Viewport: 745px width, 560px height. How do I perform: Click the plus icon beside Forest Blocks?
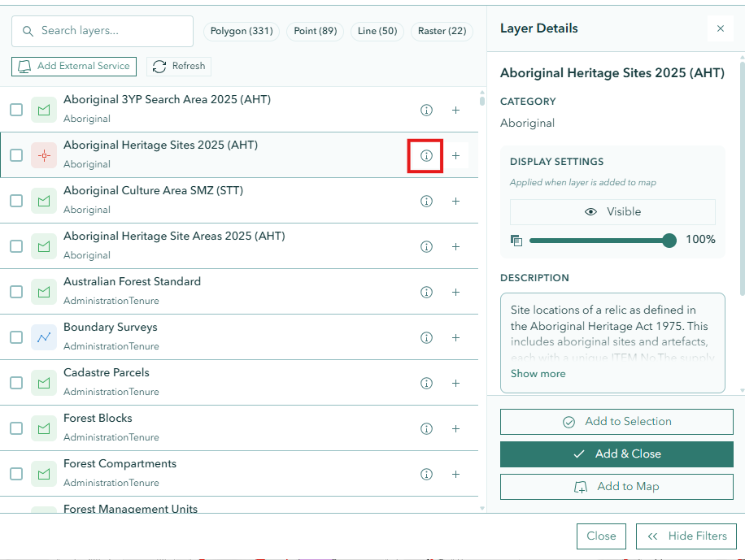[x=455, y=428]
